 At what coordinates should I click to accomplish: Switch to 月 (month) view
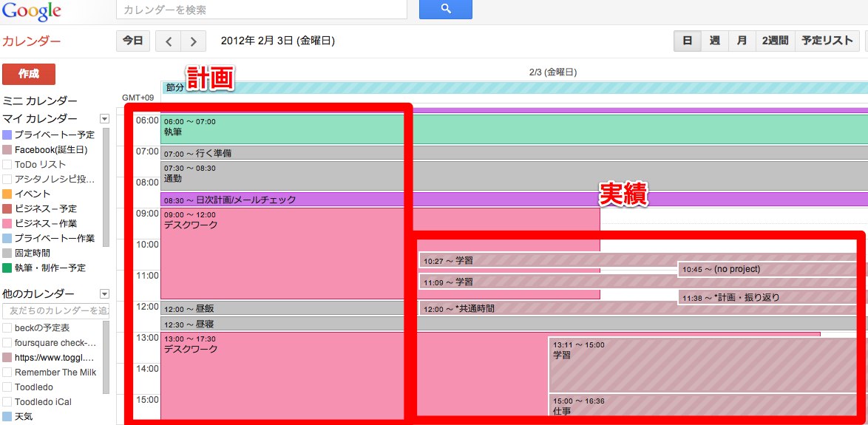(742, 41)
